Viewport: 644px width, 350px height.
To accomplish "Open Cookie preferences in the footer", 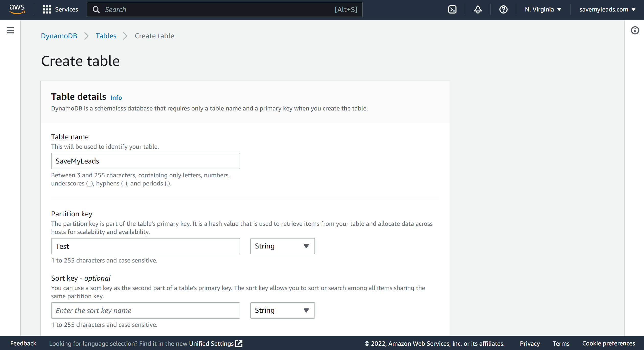I will click(608, 343).
